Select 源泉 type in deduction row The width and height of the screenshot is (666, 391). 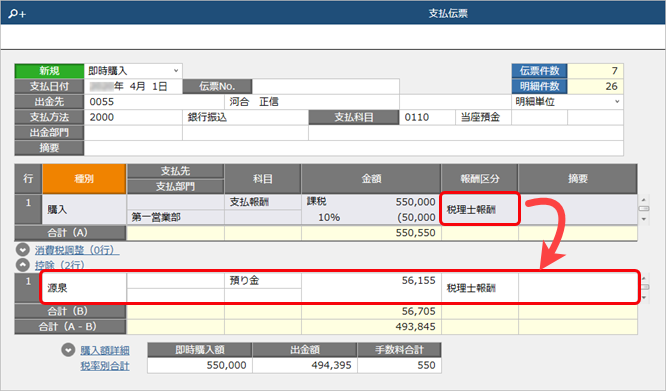(84, 288)
